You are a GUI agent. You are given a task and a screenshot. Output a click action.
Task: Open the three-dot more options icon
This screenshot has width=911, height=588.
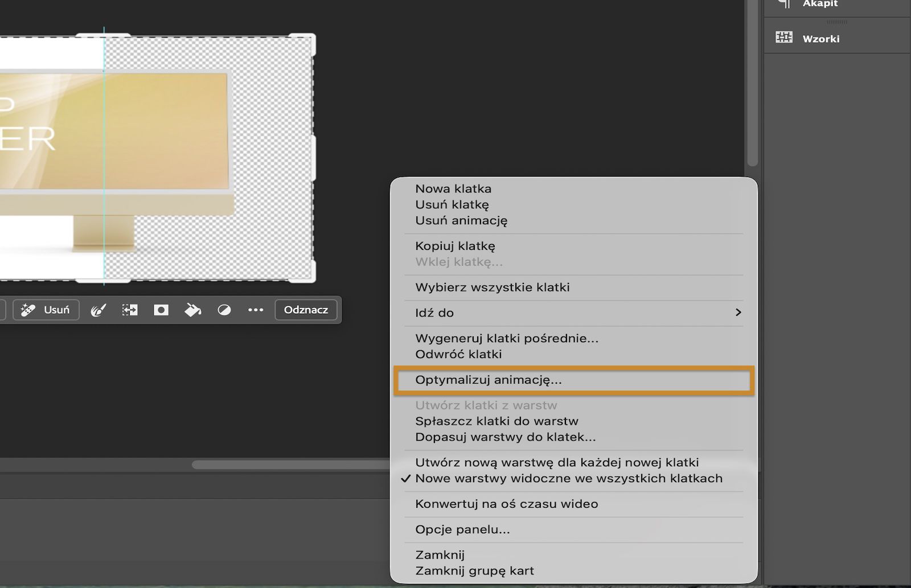(255, 310)
